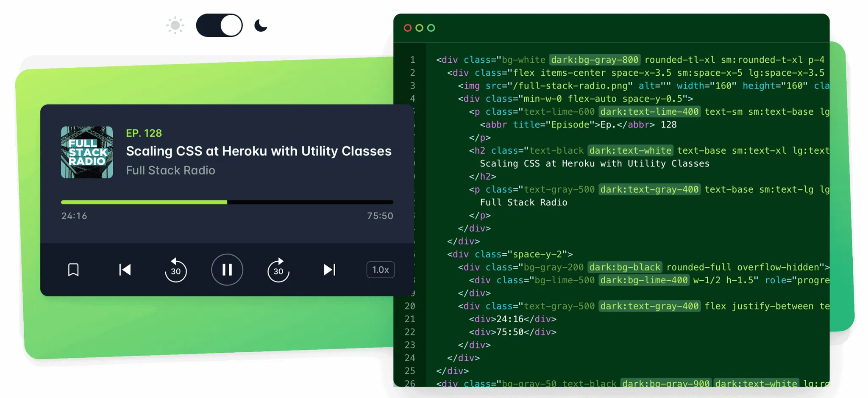Click the highlighted dark:text-white class on h2 line

coord(630,151)
